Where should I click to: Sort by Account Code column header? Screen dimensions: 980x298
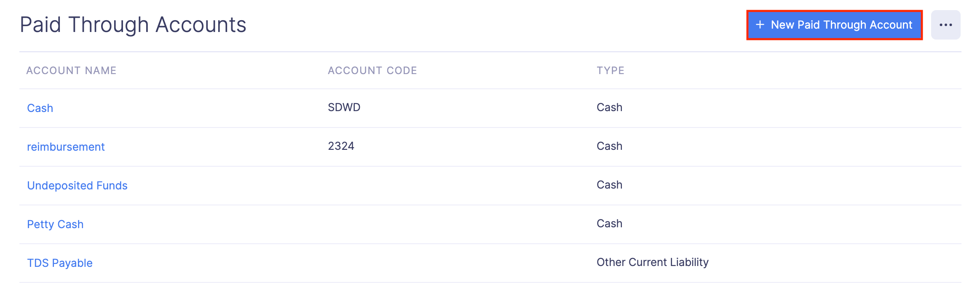(372, 70)
